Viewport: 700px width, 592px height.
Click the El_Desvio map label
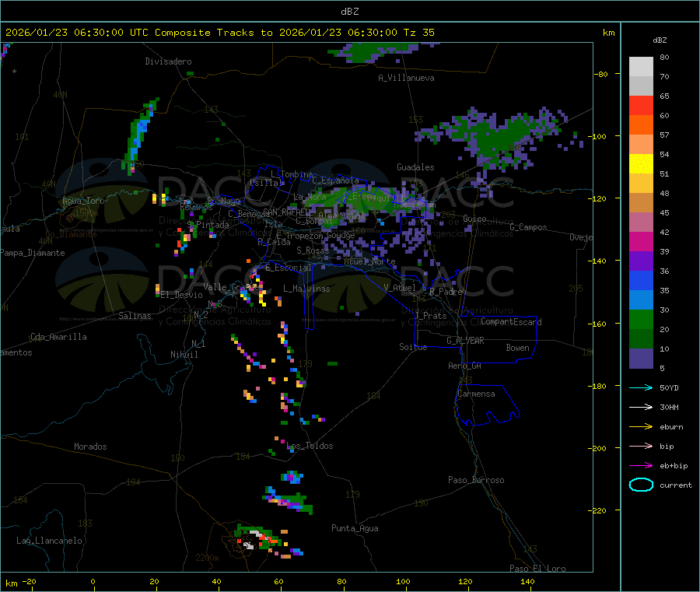point(182,295)
